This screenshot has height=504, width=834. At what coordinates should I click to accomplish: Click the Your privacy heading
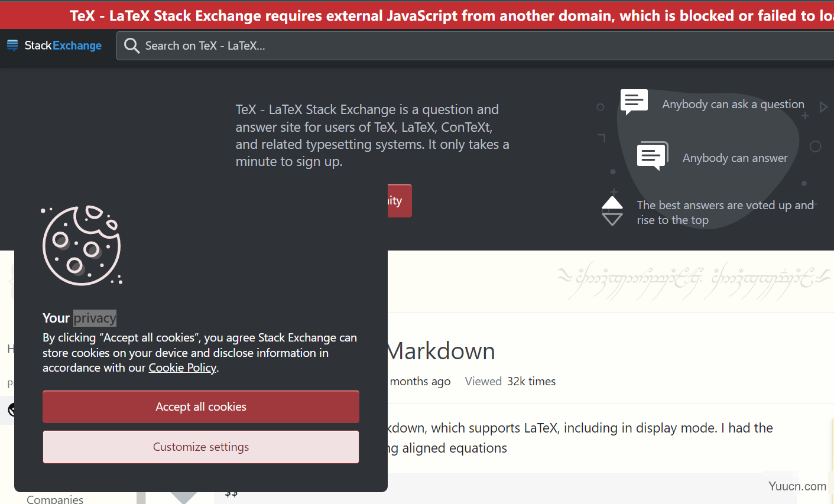pyautogui.click(x=79, y=318)
